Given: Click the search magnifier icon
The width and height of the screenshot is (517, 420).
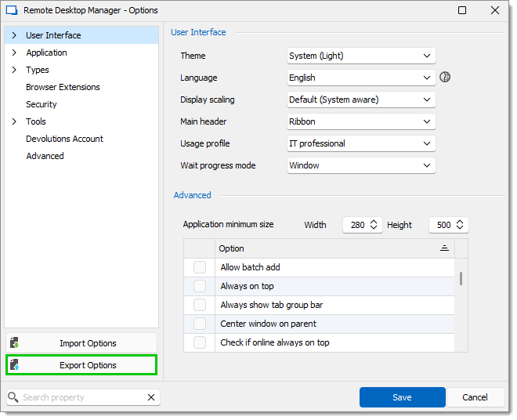Looking at the screenshot, I should click(13, 397).
